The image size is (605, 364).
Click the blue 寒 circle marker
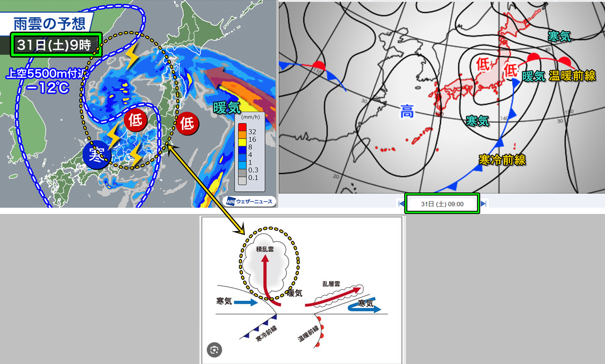[96, 155]
